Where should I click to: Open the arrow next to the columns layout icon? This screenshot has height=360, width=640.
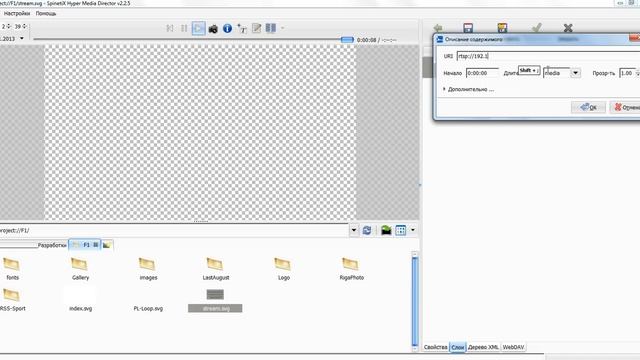[x=282, y=28]
